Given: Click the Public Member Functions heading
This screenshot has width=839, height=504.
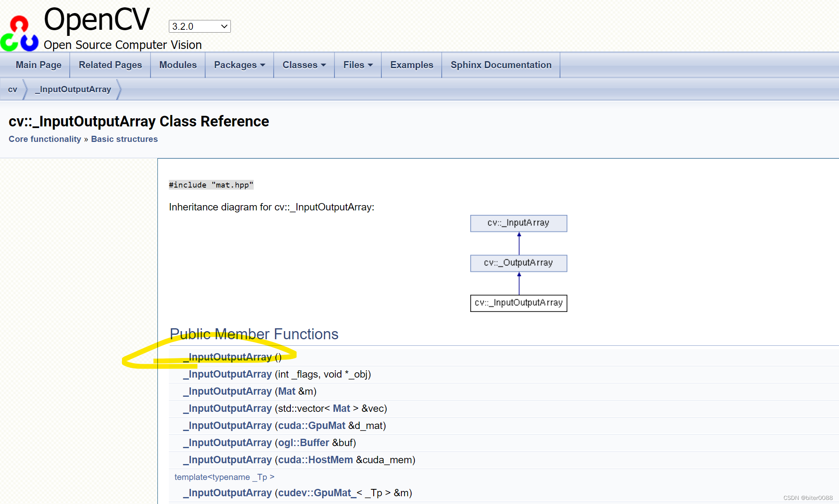Looking at the screenshot, I should pyautogui.click(x=254, y=334).
